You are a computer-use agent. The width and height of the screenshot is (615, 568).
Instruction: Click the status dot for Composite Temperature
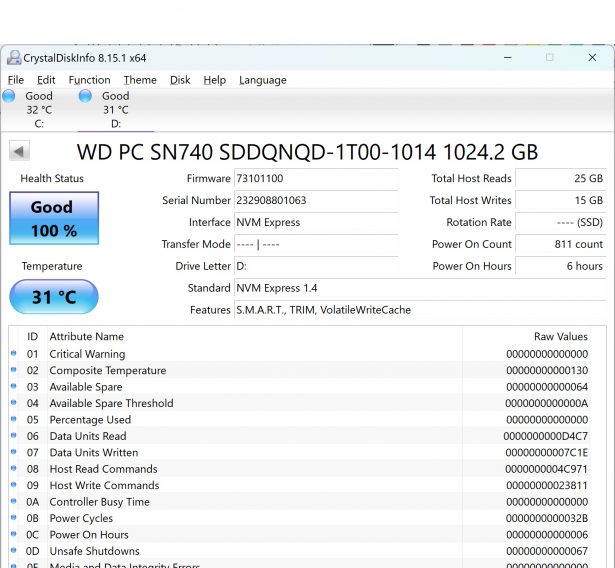14,371
